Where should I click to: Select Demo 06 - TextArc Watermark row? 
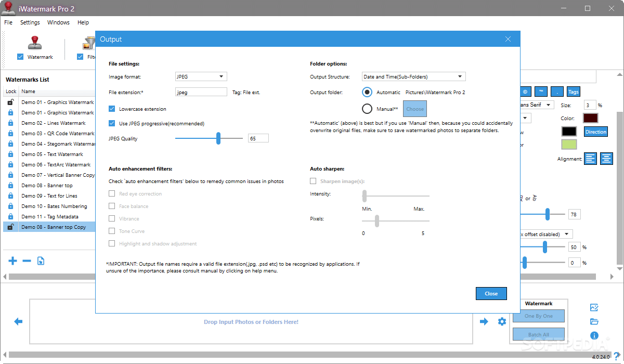point(49,165)
